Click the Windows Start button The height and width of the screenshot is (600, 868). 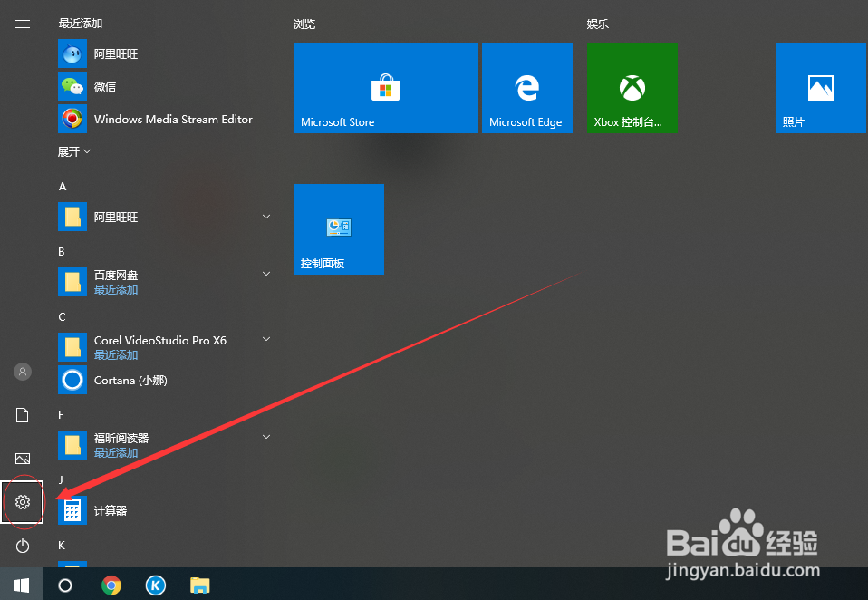click(x=22, y=585)
